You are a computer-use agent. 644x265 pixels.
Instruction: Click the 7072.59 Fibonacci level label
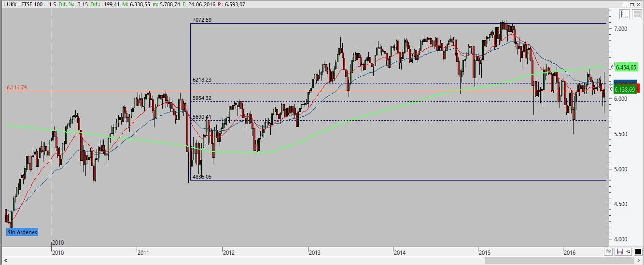202,20
